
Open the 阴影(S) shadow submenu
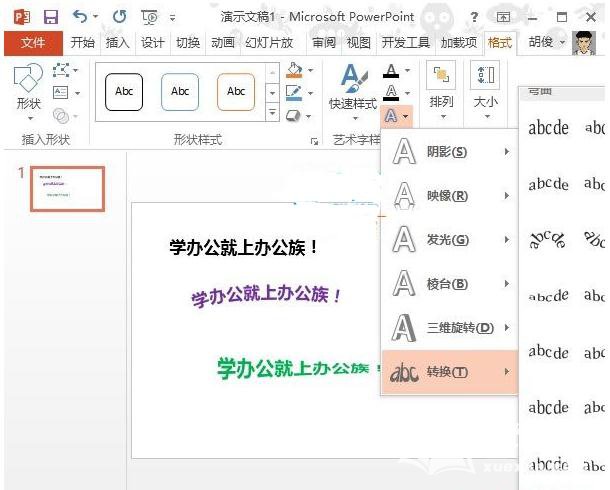[x=450, y=152]
